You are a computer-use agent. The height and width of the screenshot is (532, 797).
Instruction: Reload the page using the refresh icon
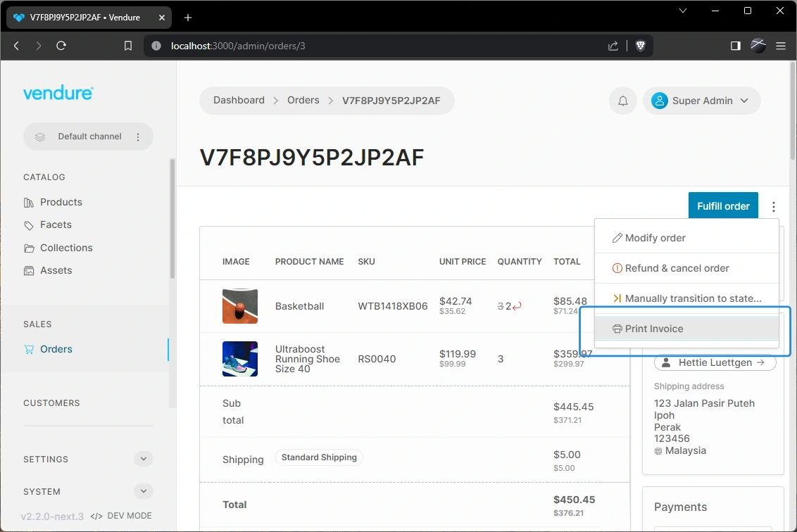61,45
